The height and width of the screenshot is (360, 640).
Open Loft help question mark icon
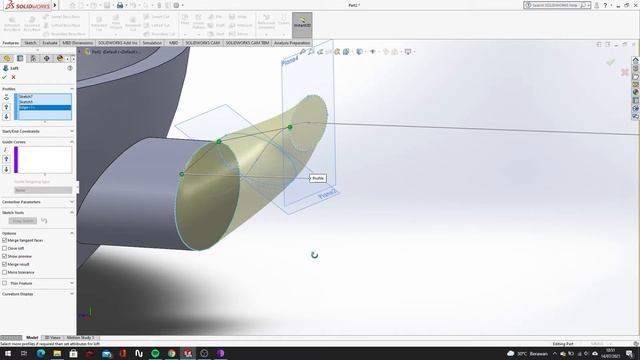pyautogui.click(x=70, y=68)
